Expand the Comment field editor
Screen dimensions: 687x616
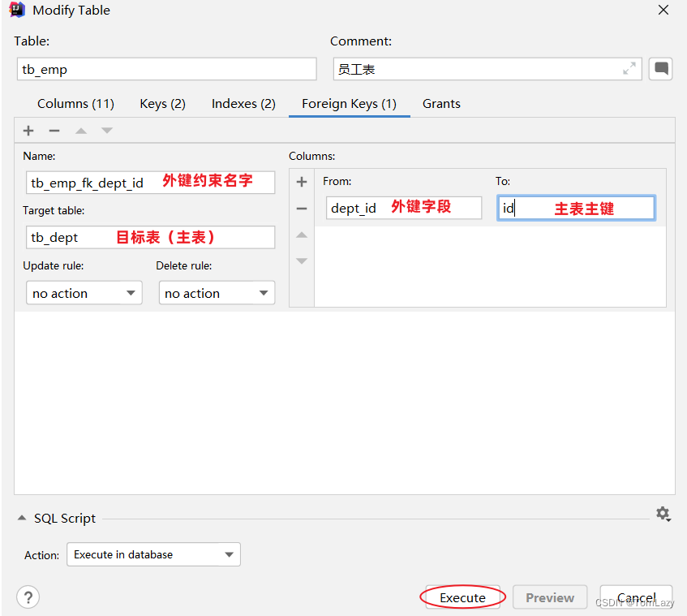pyautogui.click(x=629, y=69)
